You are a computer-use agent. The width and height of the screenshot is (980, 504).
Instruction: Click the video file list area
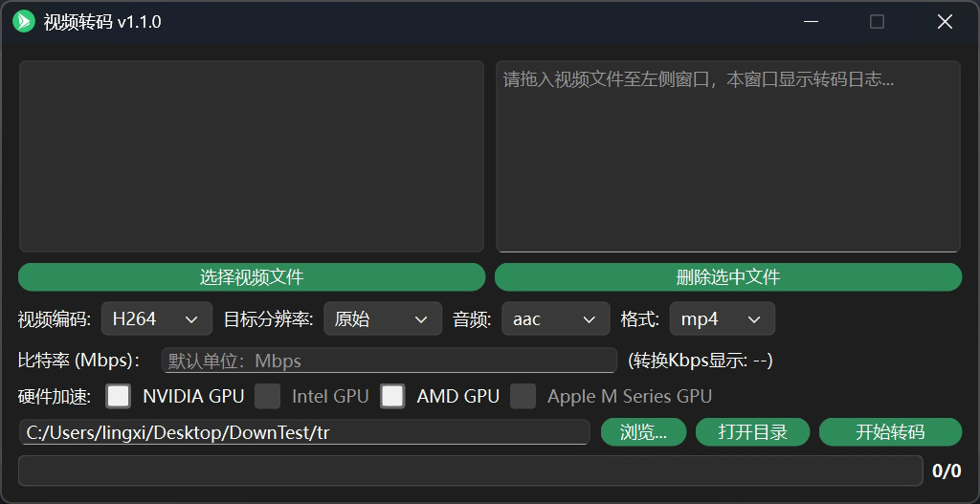click(x=252, y=156)
